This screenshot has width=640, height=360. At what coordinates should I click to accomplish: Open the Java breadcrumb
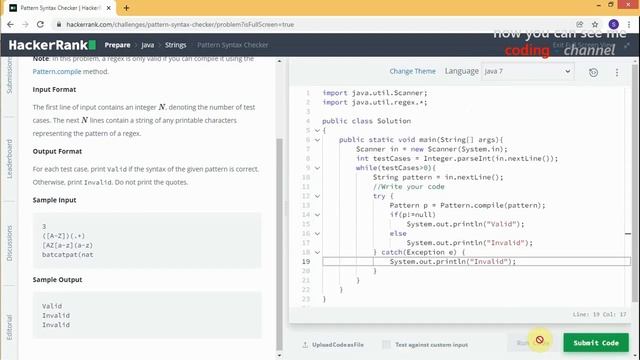tap(148, 45)
